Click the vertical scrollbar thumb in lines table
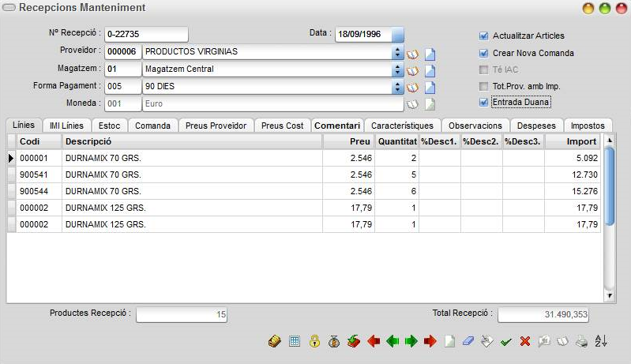Viewport: 631px width, 364px height. click(x=609, y=186)
